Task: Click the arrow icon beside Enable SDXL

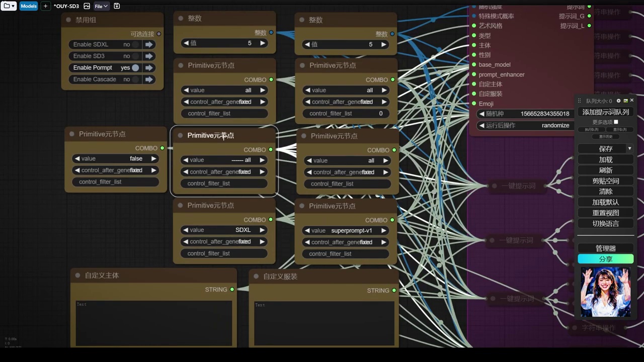Action: pyautogui.click(x=149, y=44)
